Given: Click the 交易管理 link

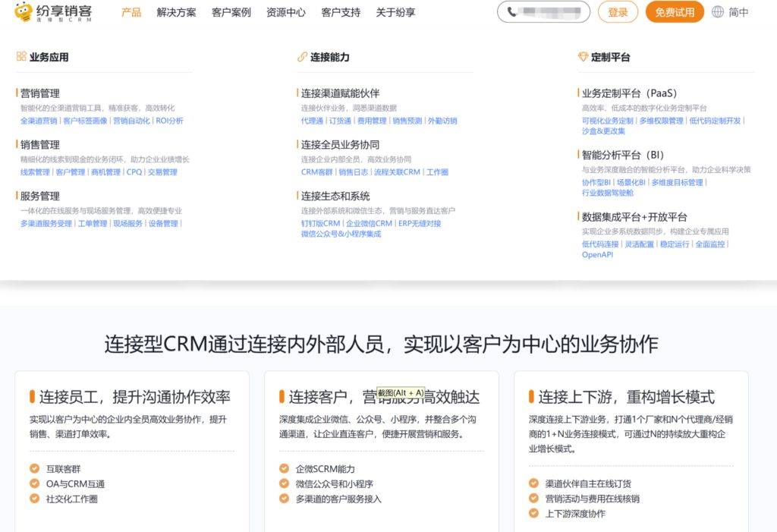Looking at the screenshot, I should click(162, 172).
